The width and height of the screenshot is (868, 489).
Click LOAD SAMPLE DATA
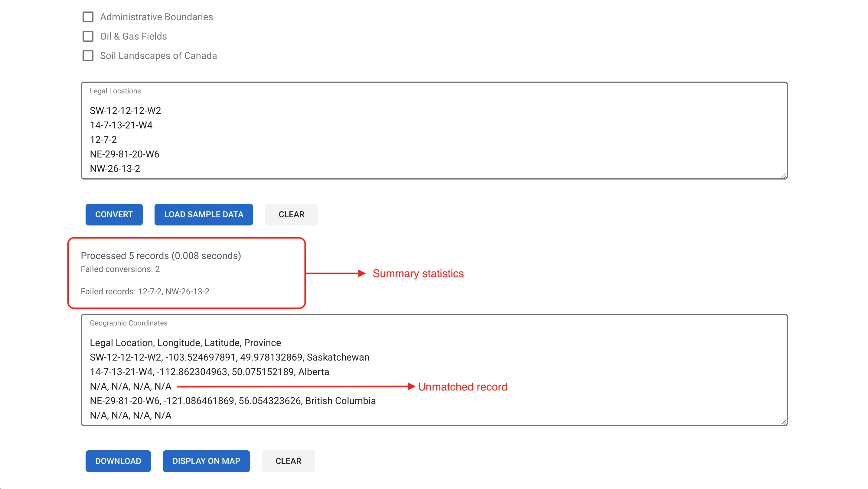point(204,215)
